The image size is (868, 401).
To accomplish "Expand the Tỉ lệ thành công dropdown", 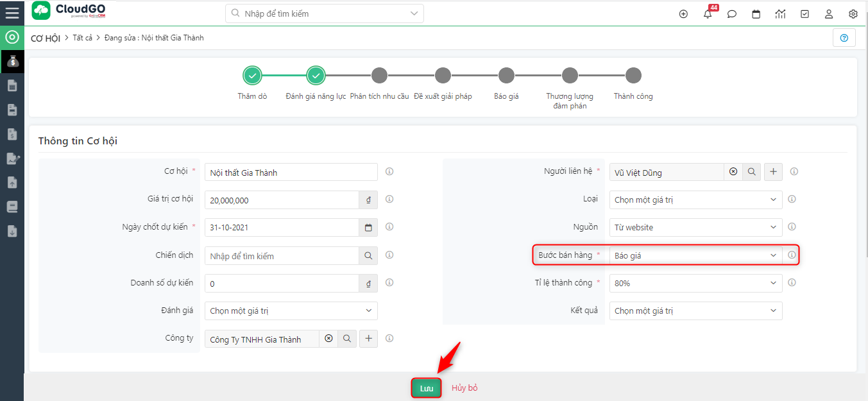I will [695, 283].
